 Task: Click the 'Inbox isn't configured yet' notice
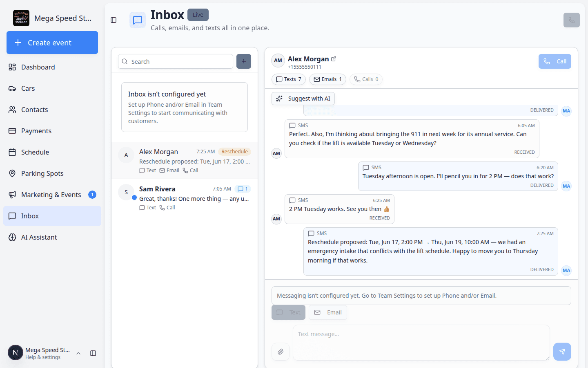point(185,107)
